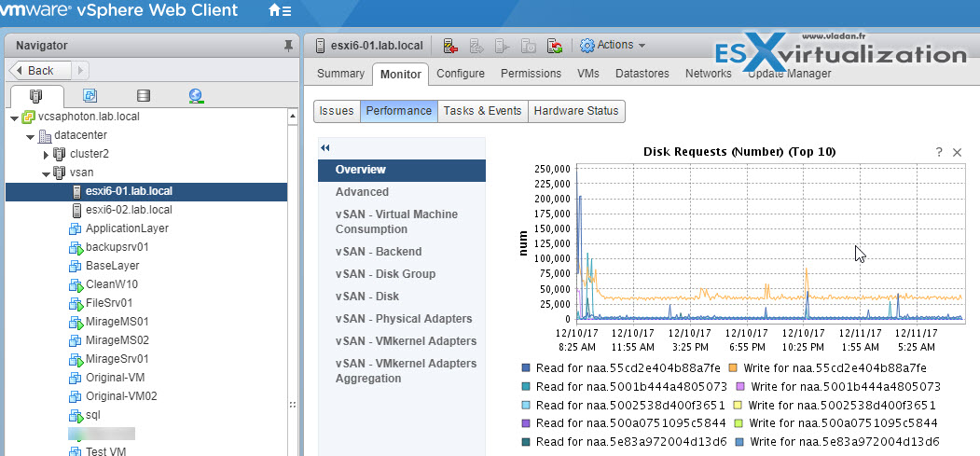Open the Actions dropdown menu
This screenshot has height=456, width=980.
coord(613,45)
